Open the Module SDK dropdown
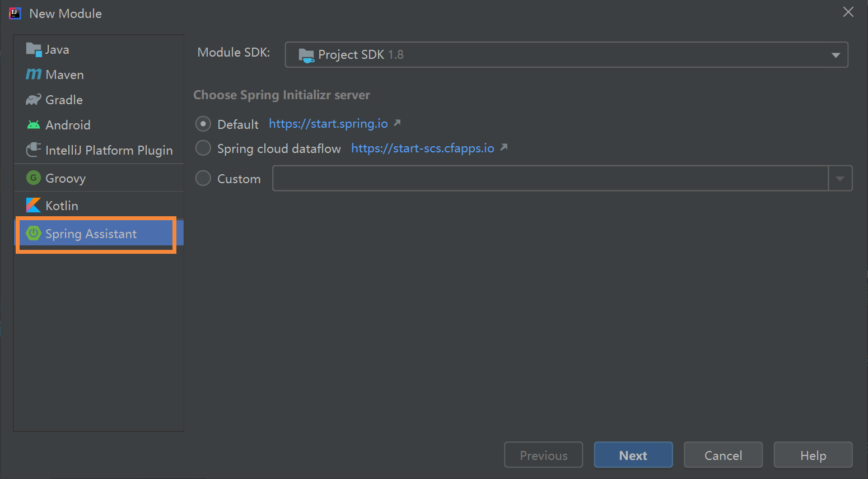The image size is (868, 479). [566, 55]
